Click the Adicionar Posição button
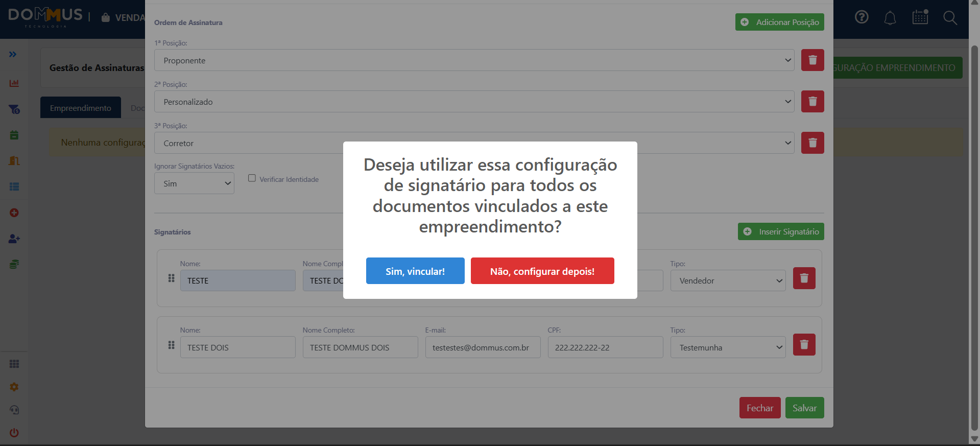 click(x=779, y=22)
